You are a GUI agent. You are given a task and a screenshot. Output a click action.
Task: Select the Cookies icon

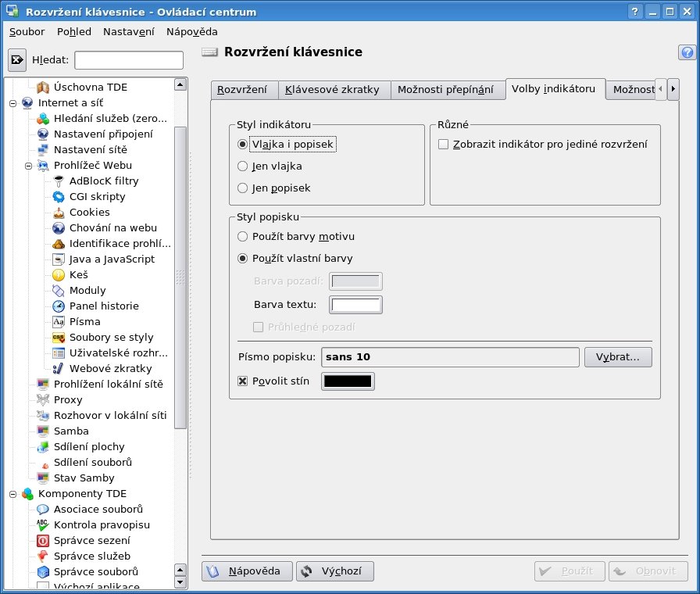(59, 212)
